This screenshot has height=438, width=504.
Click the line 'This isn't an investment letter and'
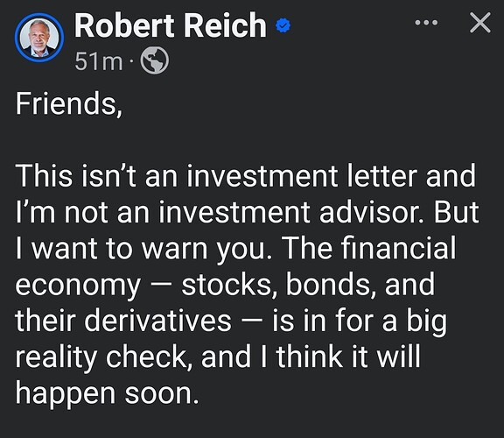(x=245, y=176)
